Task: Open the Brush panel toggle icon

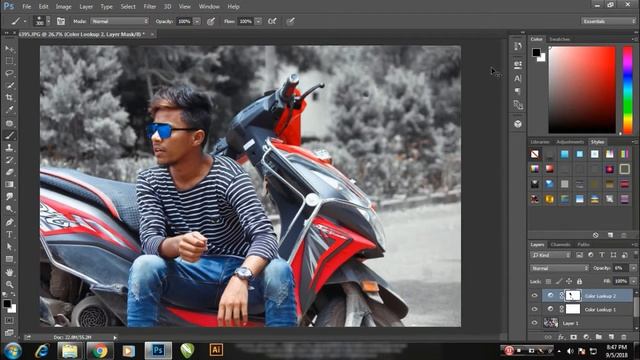Action: [61, 21]
